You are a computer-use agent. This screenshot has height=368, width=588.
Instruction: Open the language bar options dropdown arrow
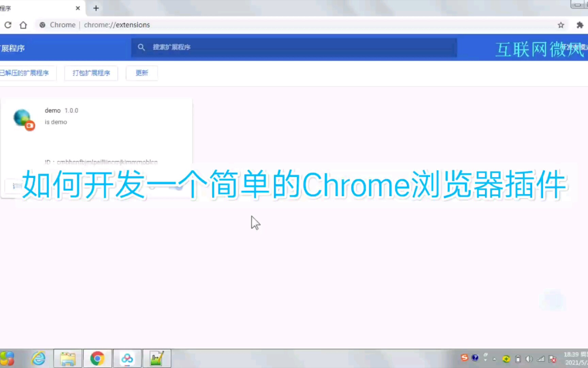(x=486, y=360)
